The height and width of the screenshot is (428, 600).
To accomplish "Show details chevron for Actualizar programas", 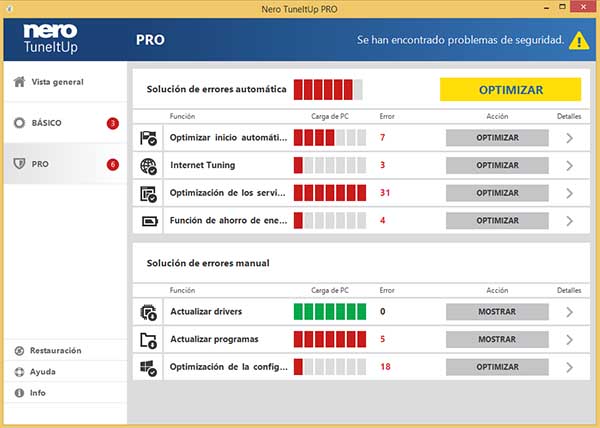I will coord(569,340).
